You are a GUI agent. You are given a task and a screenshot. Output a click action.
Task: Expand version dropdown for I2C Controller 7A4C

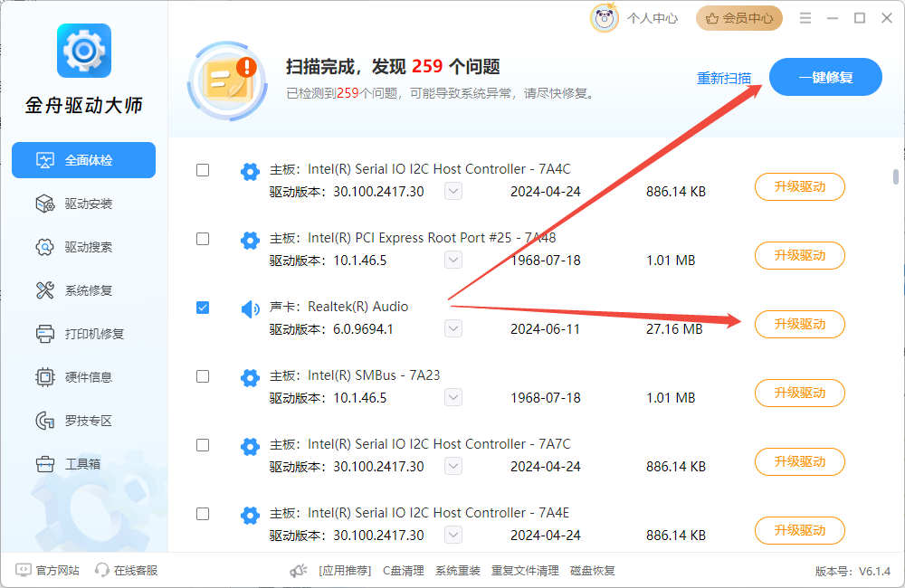(x=453, y=191)
